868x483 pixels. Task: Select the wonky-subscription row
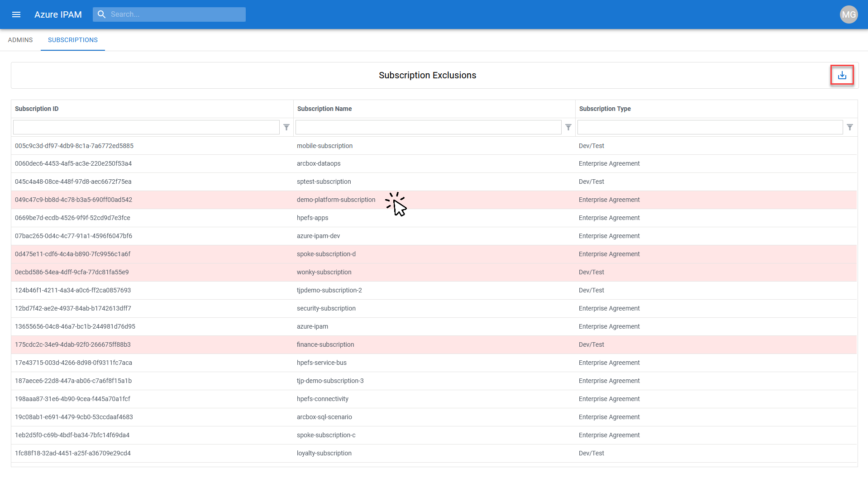434,272
